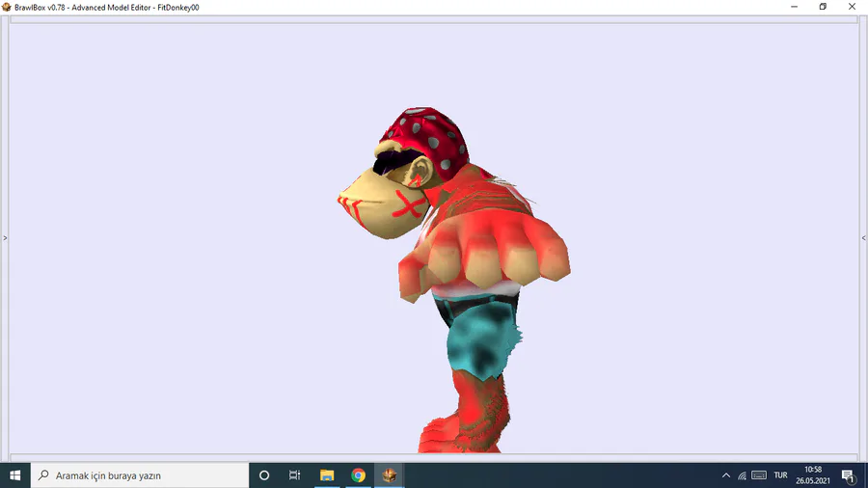Screen dimensions: 868x488
Task: Expand the right panel arrow in BrawlBox
Action: pyautogui.click(x=863, y=238)
